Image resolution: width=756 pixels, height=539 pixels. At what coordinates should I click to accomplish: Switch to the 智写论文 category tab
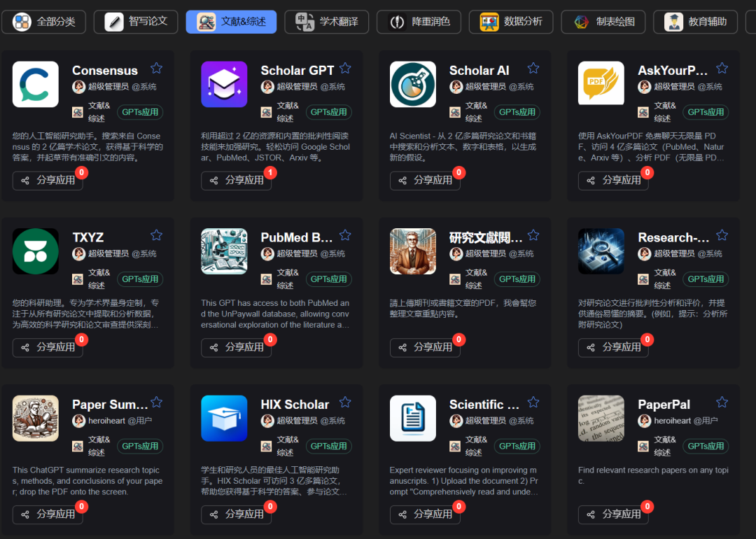point(136,22)
